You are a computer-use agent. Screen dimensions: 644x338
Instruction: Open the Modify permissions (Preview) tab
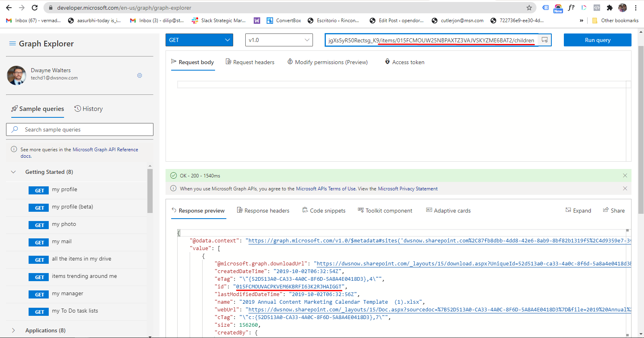coord(327,62)
